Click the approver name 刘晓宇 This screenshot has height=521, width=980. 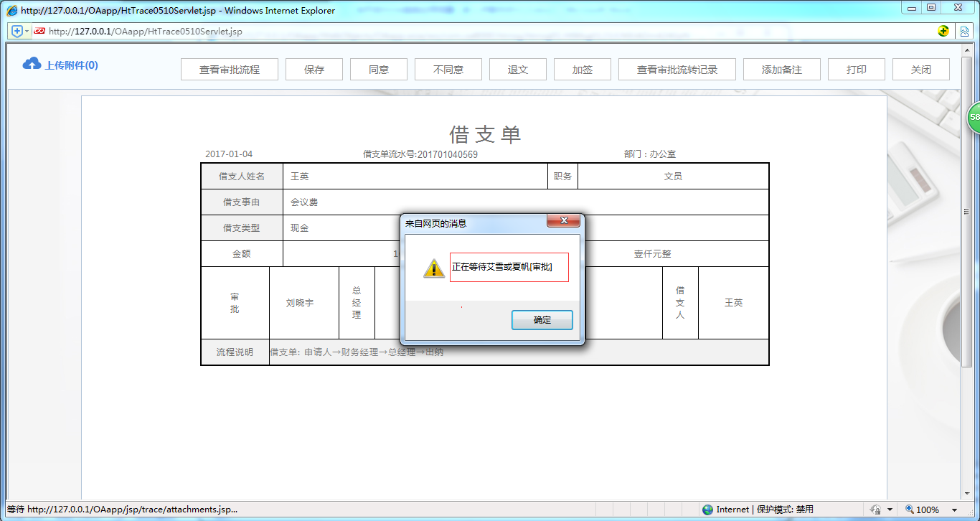tap(300, 303)
